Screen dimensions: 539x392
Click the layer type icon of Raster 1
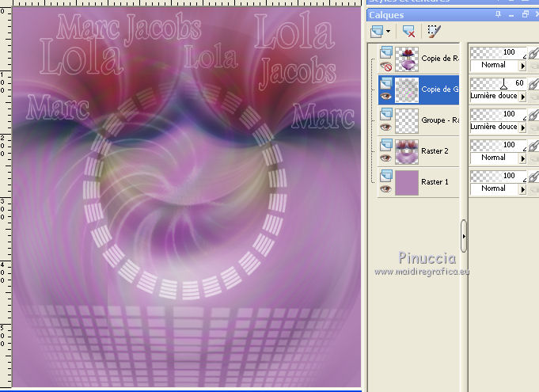click(x=386, y=176)
